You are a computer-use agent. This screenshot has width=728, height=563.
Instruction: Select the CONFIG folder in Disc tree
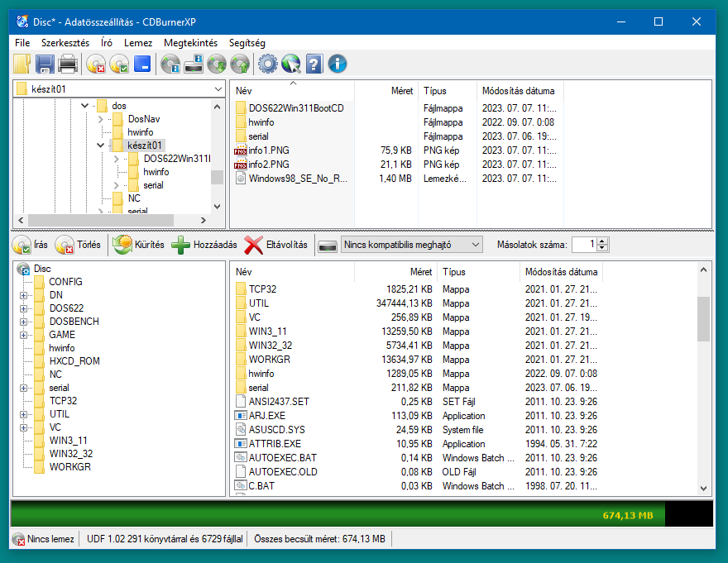pos(65,282)
